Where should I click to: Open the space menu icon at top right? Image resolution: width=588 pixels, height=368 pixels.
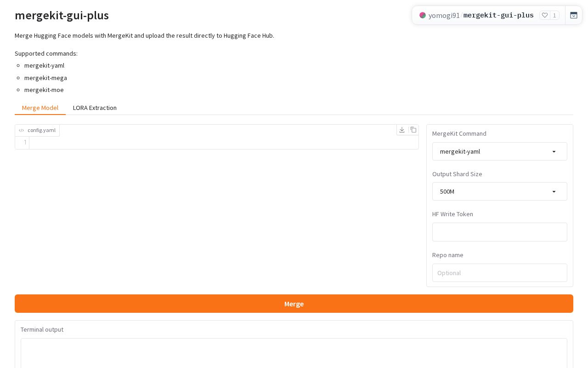574,15
